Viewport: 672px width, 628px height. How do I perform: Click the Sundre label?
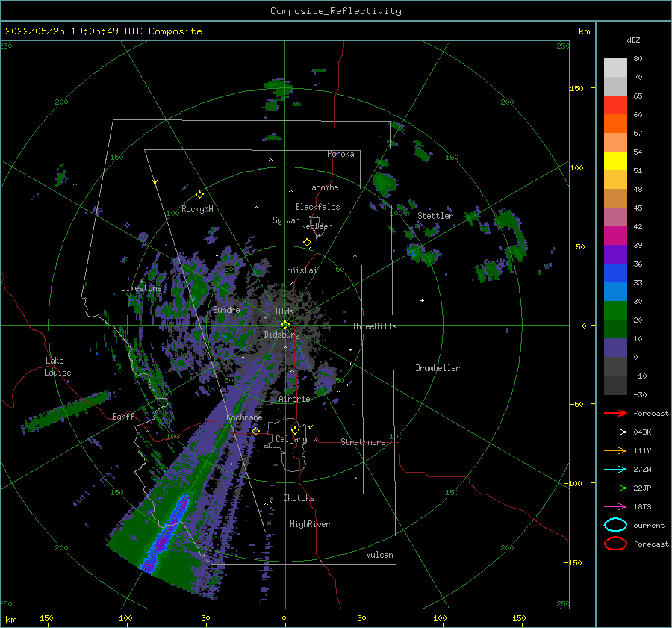226,309
